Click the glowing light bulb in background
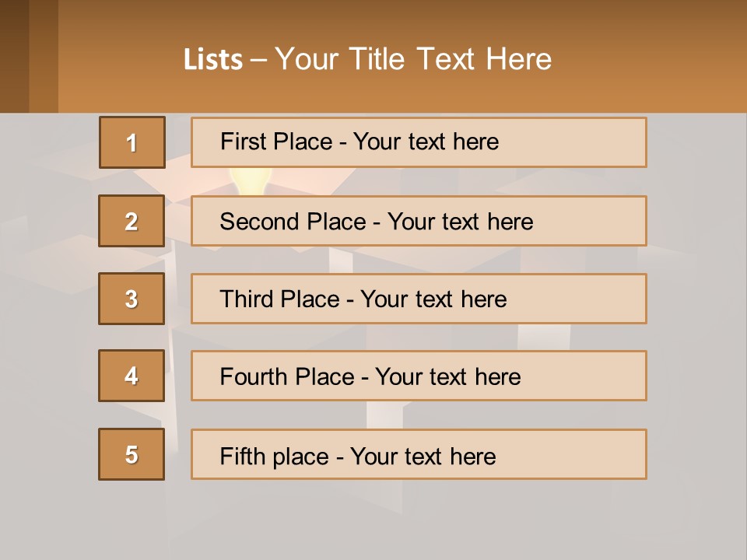This screenshot has height=560, width=747. click(x=249, y=182)
